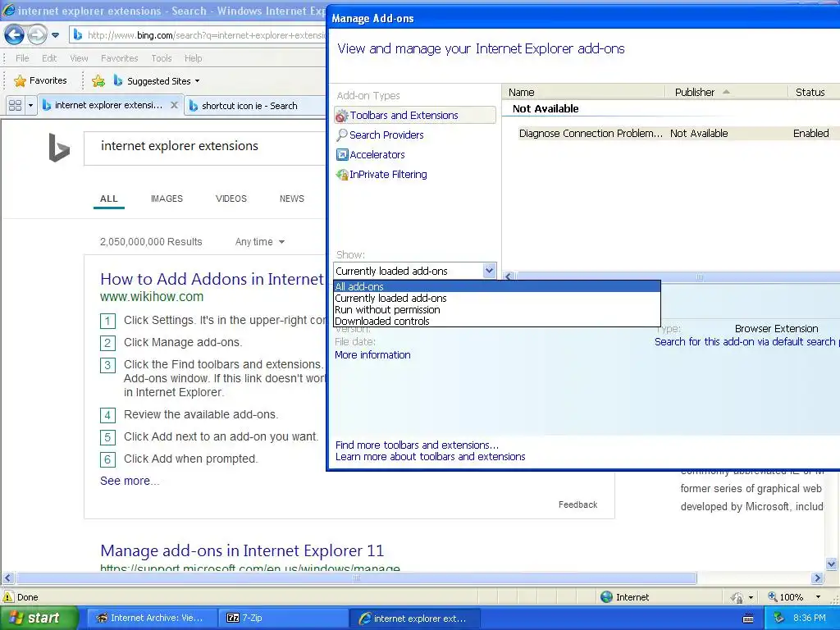
Task: Click the page vertical scrollbar down arrow
Action: [832, 564]
